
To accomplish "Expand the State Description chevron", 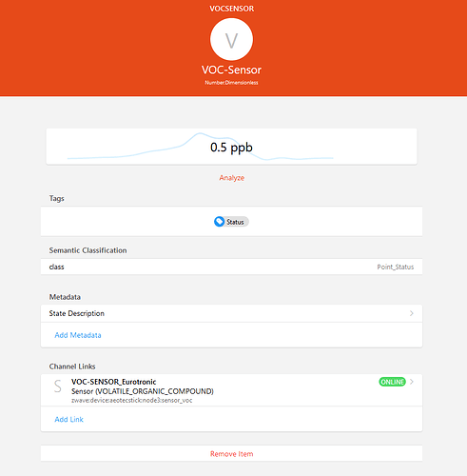I will click(412, 313).
